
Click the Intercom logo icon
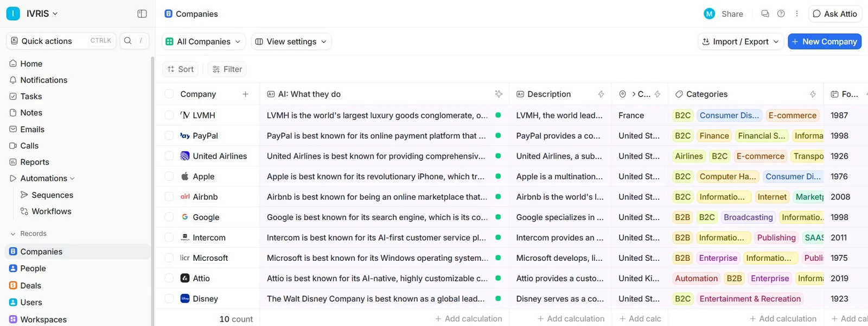click(x=185, y=237)
